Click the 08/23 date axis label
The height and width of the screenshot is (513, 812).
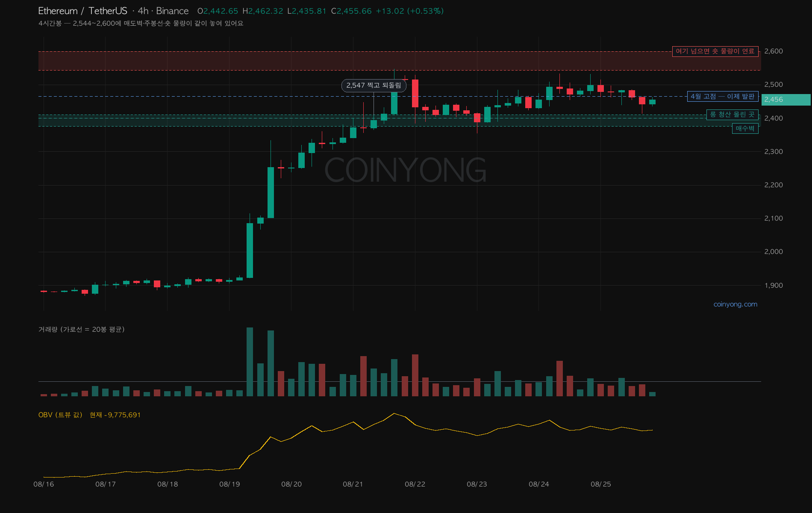[477, 484]
